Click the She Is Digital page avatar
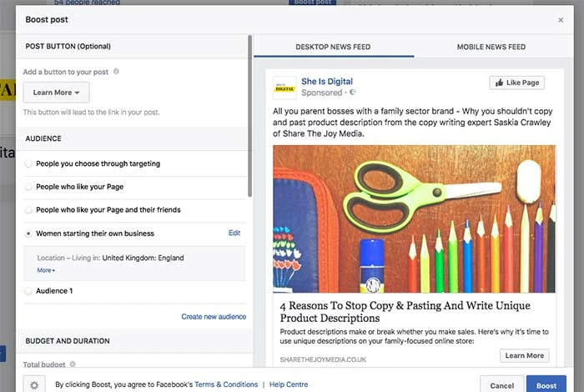Viewport: 584px width, 392px height. pyautogui.click(x=284, y=88)
